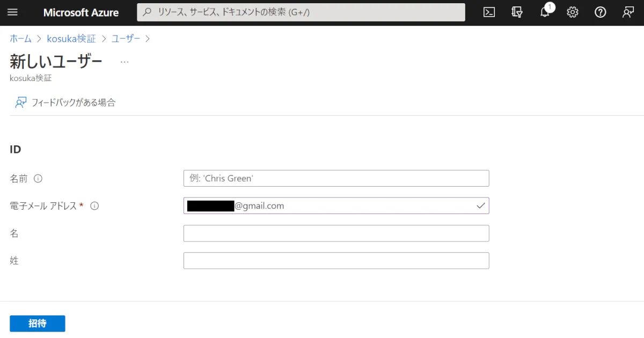Image resolution: width=644 pixels, height=338 pixels.
Task: Open portal settings gear
Action: (x=573, y=12)
